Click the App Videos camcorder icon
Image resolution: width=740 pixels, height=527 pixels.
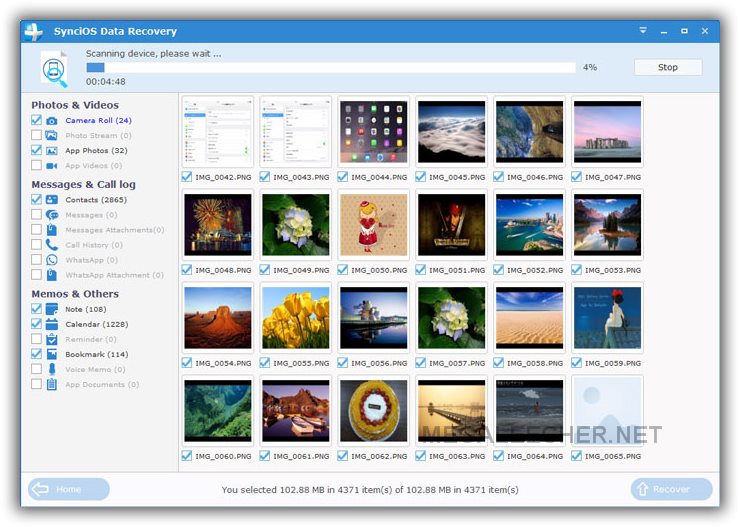point(51,166)
